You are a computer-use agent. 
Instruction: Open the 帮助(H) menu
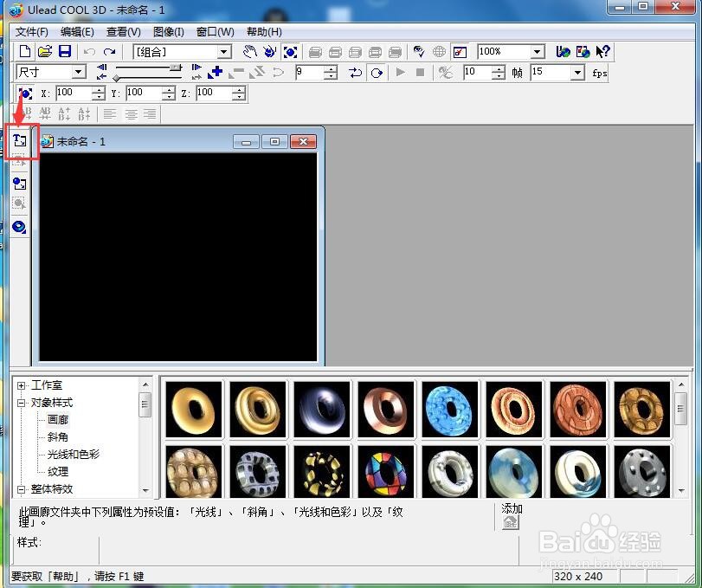[x=264, y=32]
